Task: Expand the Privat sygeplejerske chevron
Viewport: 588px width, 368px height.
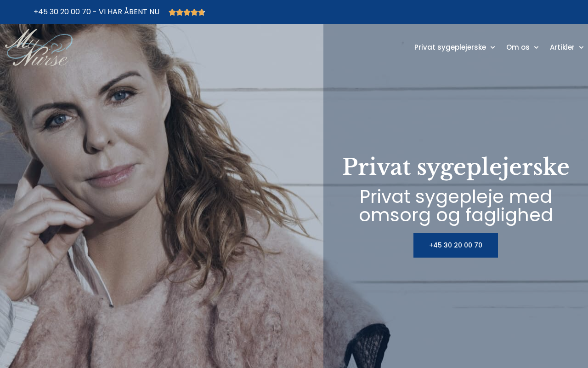Action: (492, 47)
